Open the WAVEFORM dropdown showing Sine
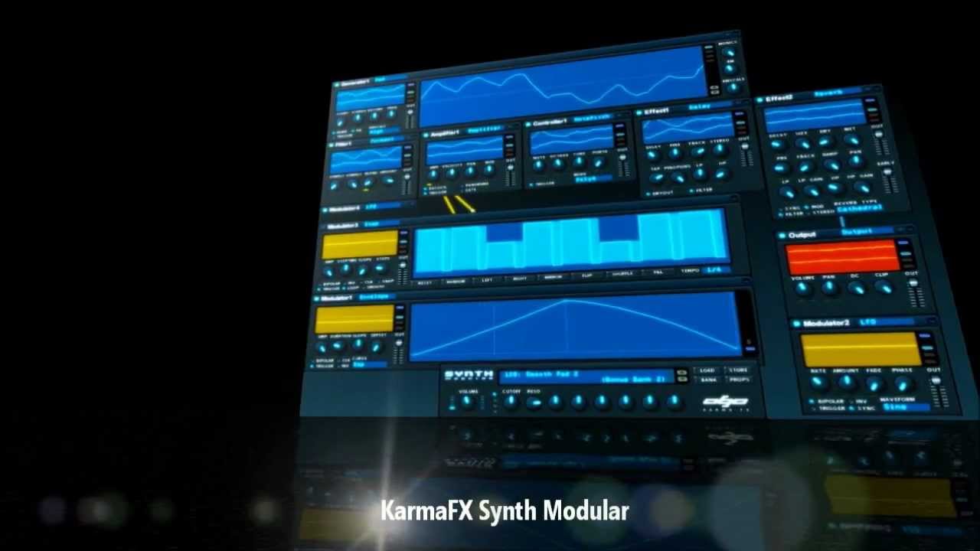 [x=906, y=408]
